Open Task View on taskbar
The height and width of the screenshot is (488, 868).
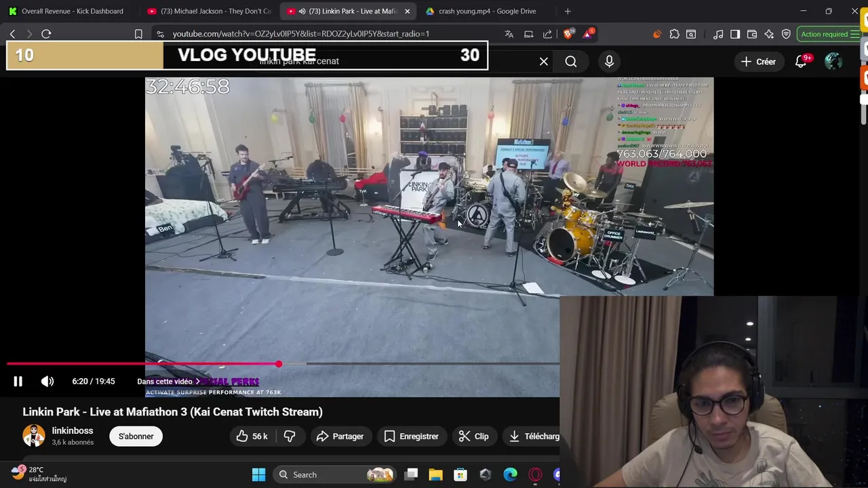click(x=411, y=474)
